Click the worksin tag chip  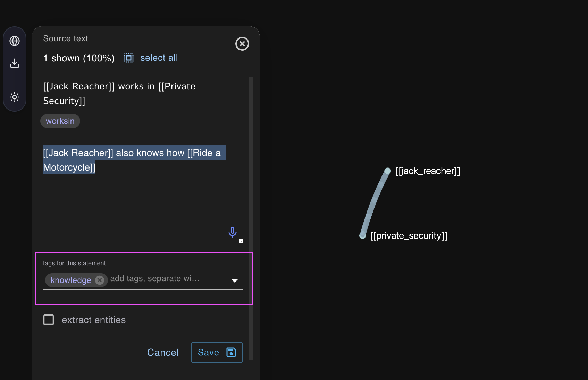pos(60,121)
